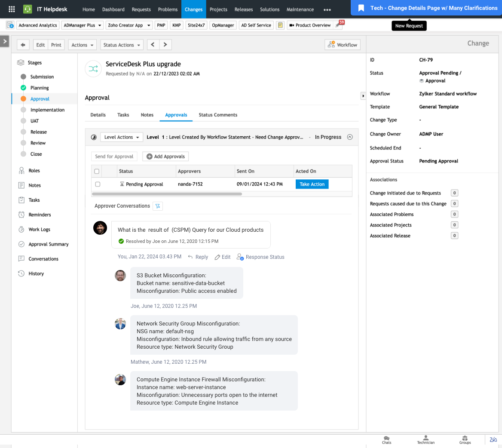Go to next change arrow

tap(165, 45)
